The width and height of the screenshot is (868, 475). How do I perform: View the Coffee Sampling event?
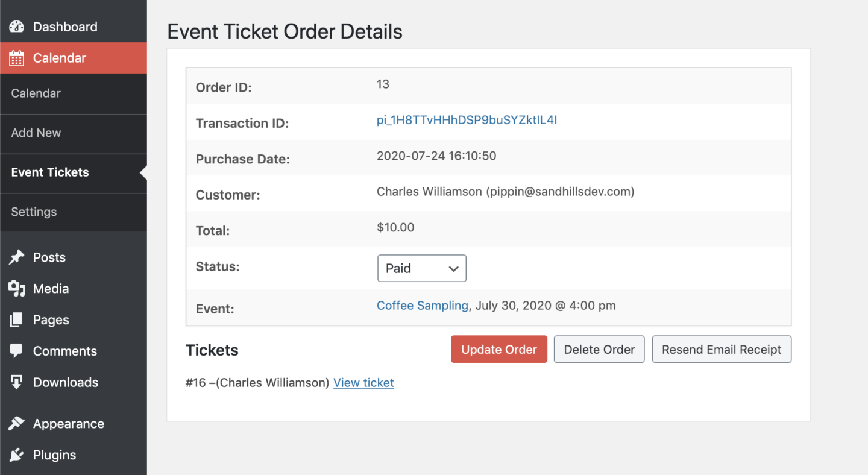click(422, 305)
